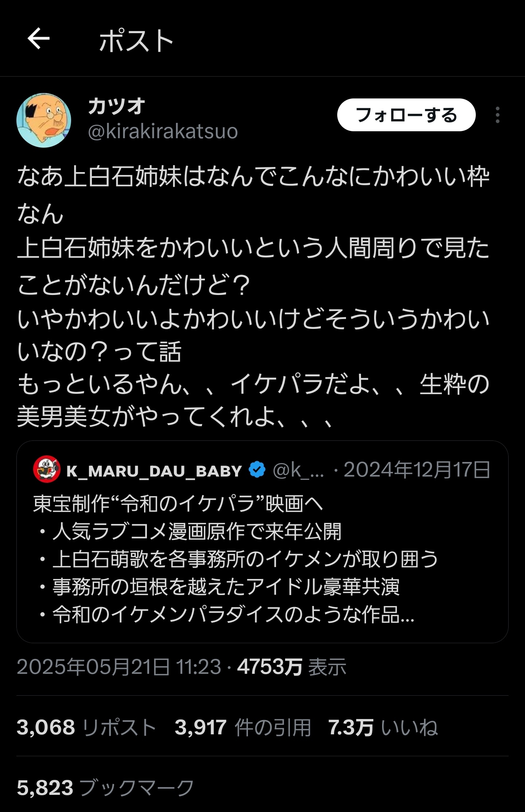
Task: Tap the ポスト header title
Action: click(x=136, y=40)
